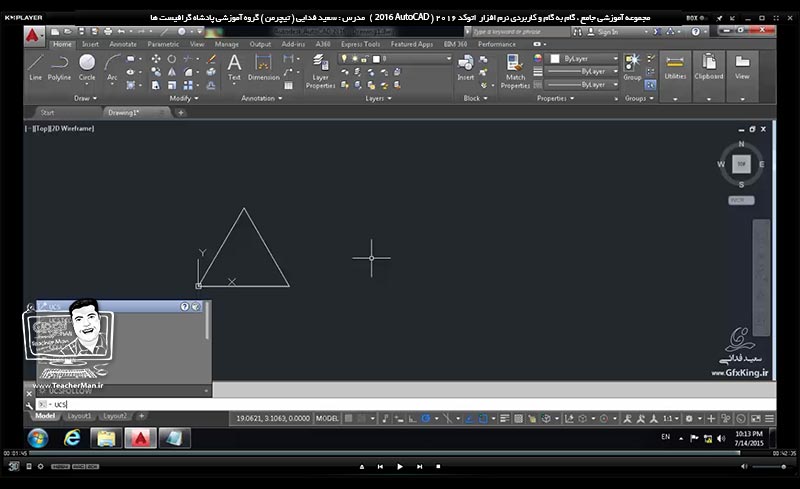The width and height of the screenshot is (800, 489).
Task: Toggle Ortho mode in status bar
Action: pyautogui.click(x=412, y=419)
